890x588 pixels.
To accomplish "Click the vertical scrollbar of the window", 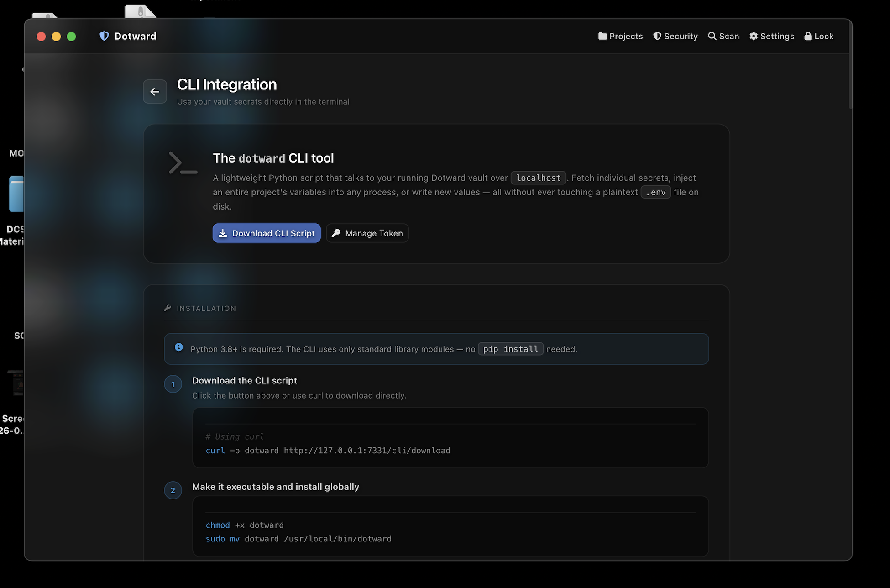I will pos(850,64).
